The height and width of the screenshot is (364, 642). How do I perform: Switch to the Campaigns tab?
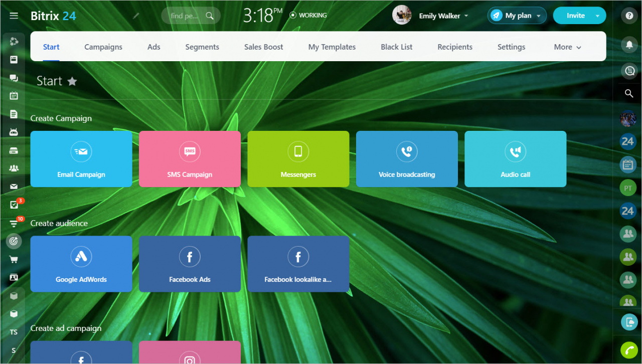(x=103, y=47)
